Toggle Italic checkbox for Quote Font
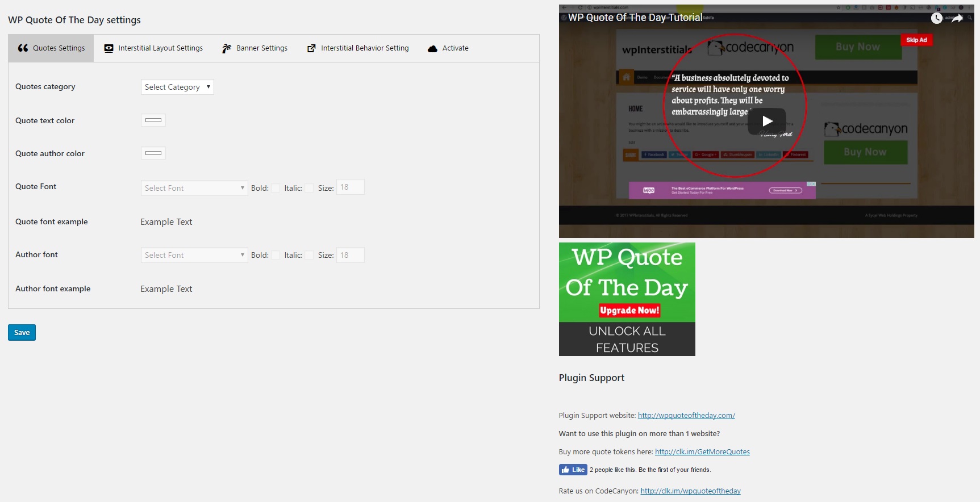The height and width of the screenshot is (502, 980). click(309, 189)
